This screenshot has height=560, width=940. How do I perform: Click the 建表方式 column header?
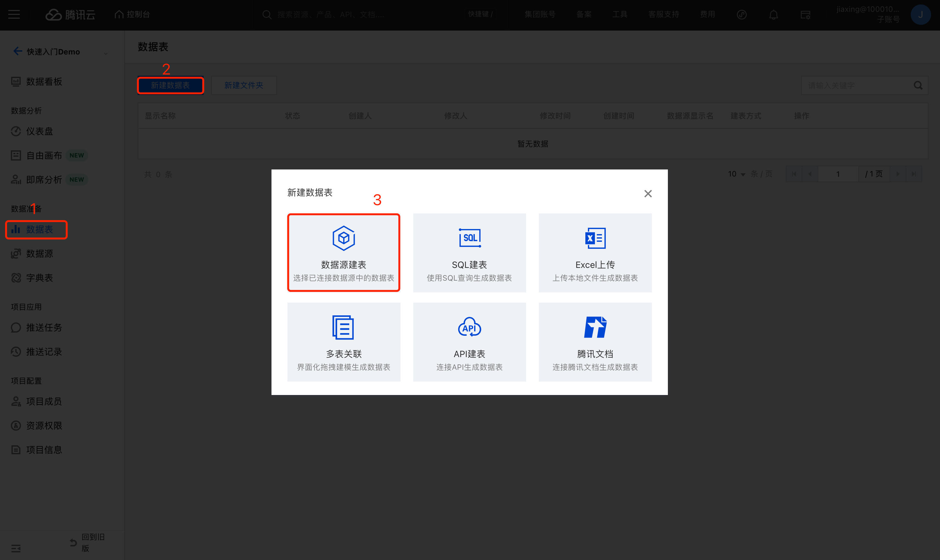(x=746, y=116)
